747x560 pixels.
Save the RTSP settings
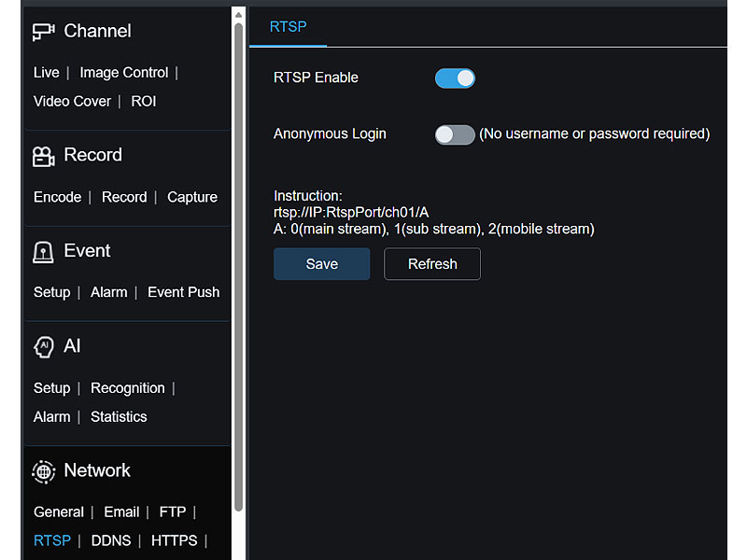pyautogui.click(x=321, y=264)
